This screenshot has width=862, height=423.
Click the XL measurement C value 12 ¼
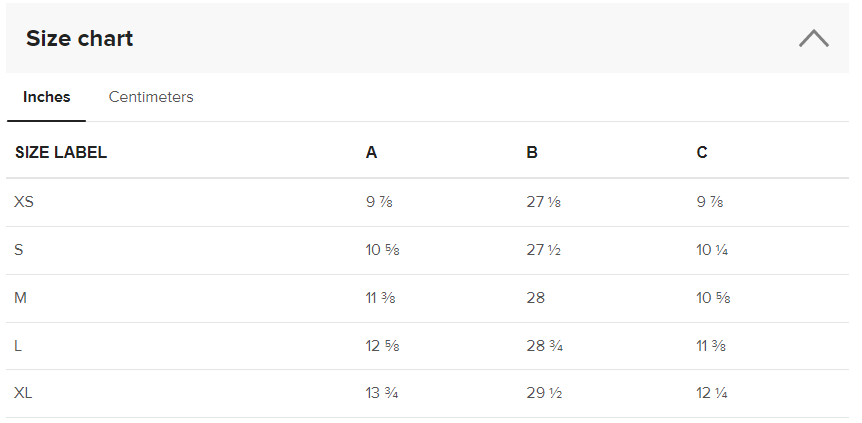pyautogui.click(x=711, y=394)
